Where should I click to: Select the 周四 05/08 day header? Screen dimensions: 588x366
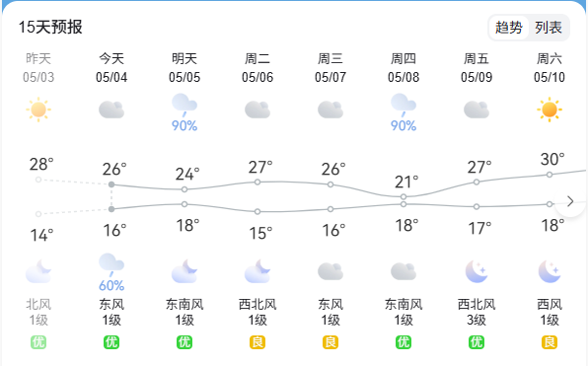(404, 67)
